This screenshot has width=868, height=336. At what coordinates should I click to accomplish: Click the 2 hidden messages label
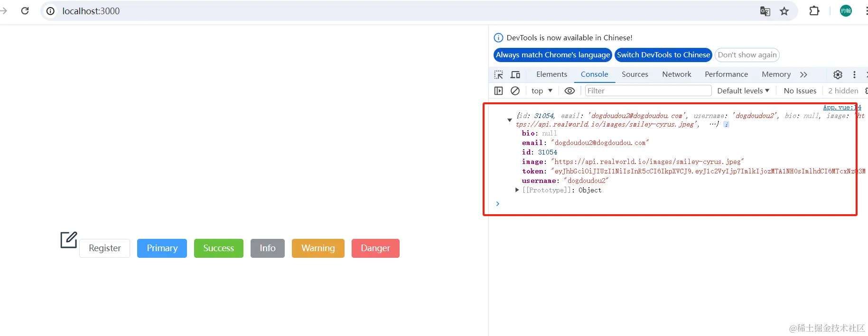843,91
